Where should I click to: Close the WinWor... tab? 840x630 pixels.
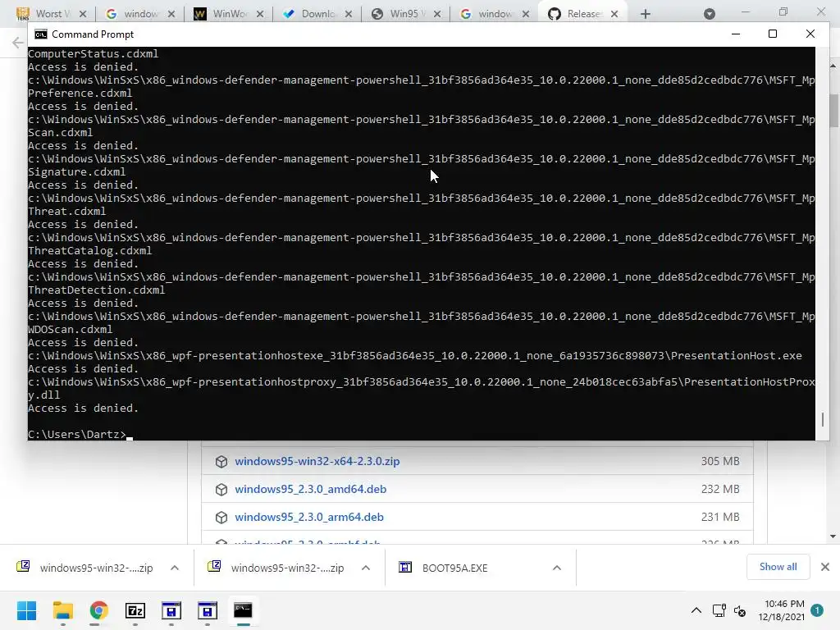[x=260, y=14]
